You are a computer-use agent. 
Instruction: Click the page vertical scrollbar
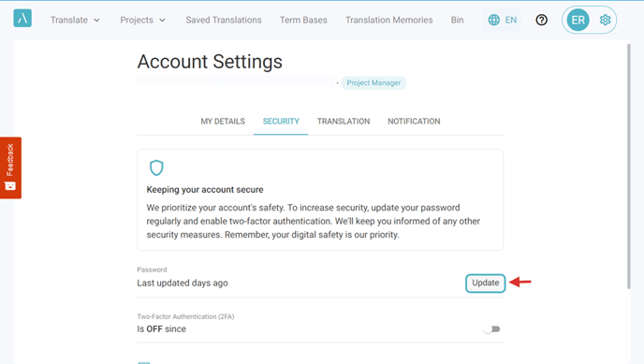point(628,167)
